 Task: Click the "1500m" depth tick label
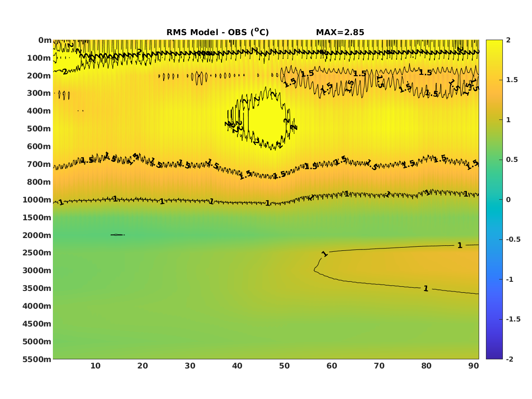[37, 218]
